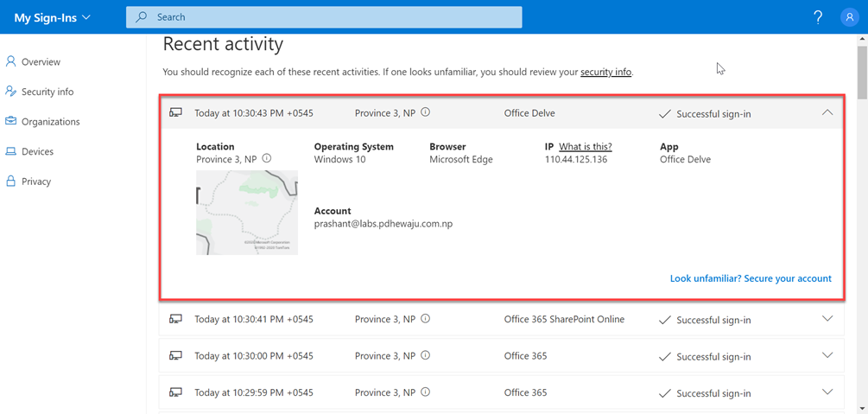Expand the 10:29:59 PM Office 365 entry
The width and height of the screenshot is (868, 414).
coord(827,392)
